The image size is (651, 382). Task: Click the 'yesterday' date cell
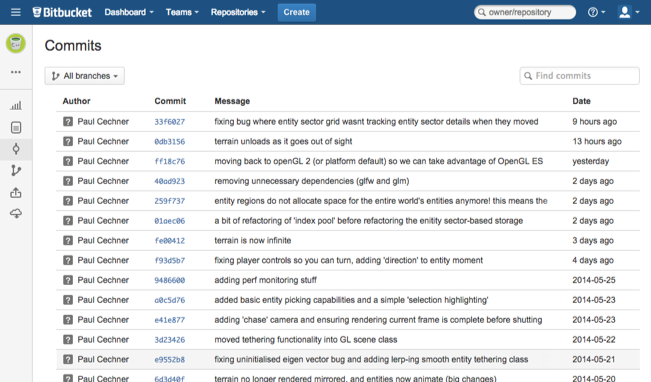(590, 161)
